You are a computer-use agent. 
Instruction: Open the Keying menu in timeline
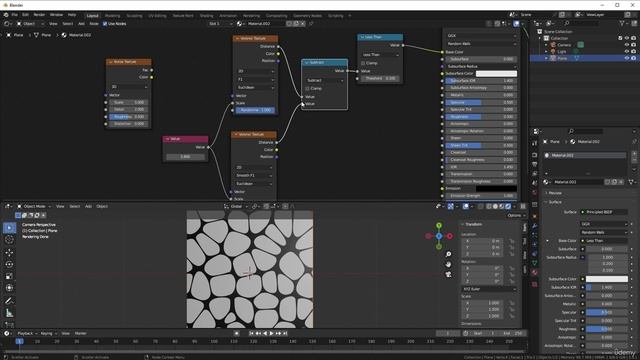[x=48, y=333]
